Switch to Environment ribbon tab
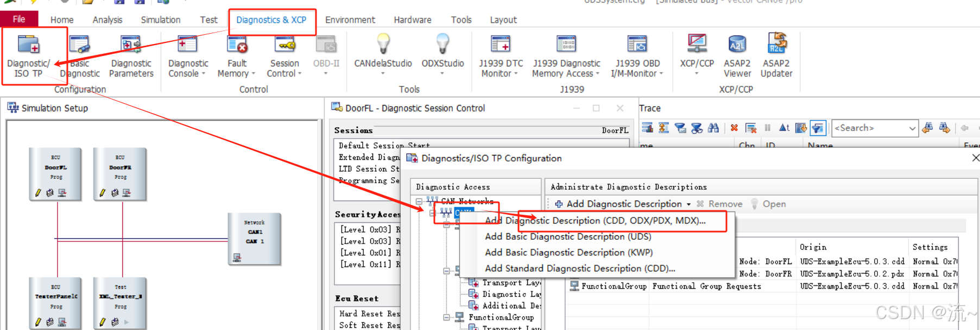The width and height of the screenshot is (980, 330). coord(350,20)
